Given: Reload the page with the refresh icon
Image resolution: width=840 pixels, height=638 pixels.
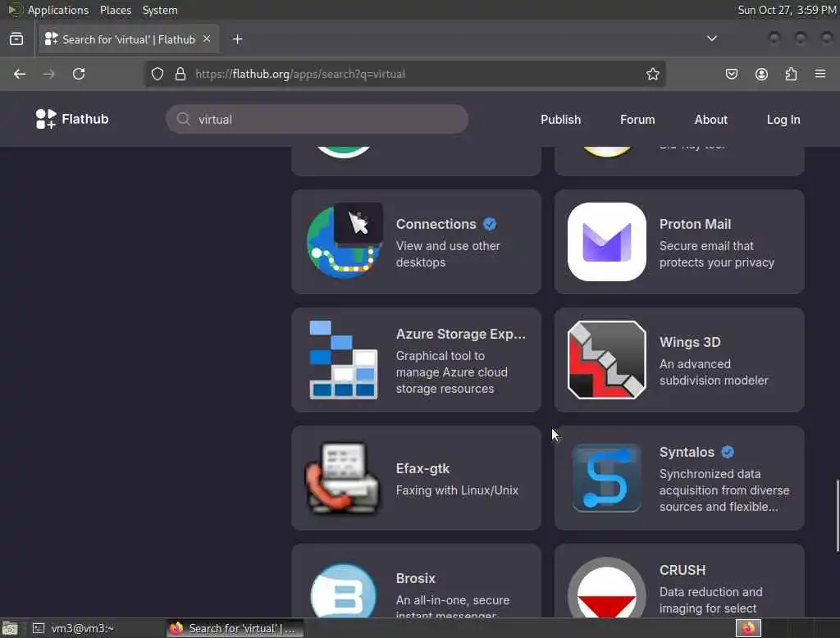Looking at the screenshot, I should pyautogui.click(x=79, y=74).
